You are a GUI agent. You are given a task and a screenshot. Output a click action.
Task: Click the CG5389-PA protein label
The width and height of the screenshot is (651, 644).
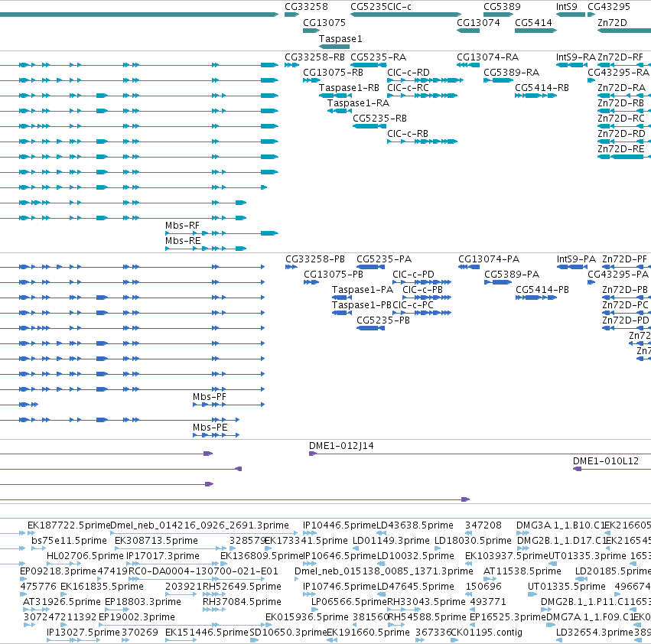point(512,275)
